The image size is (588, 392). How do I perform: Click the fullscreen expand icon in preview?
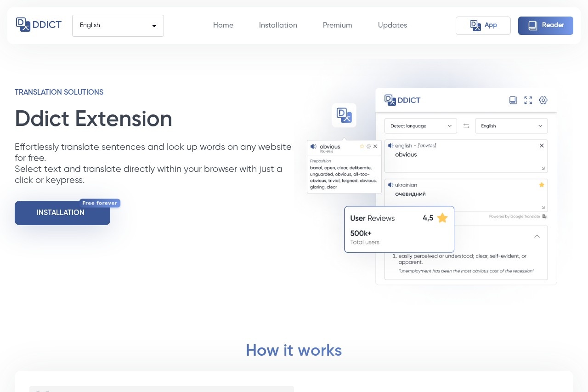click(528, 100)
